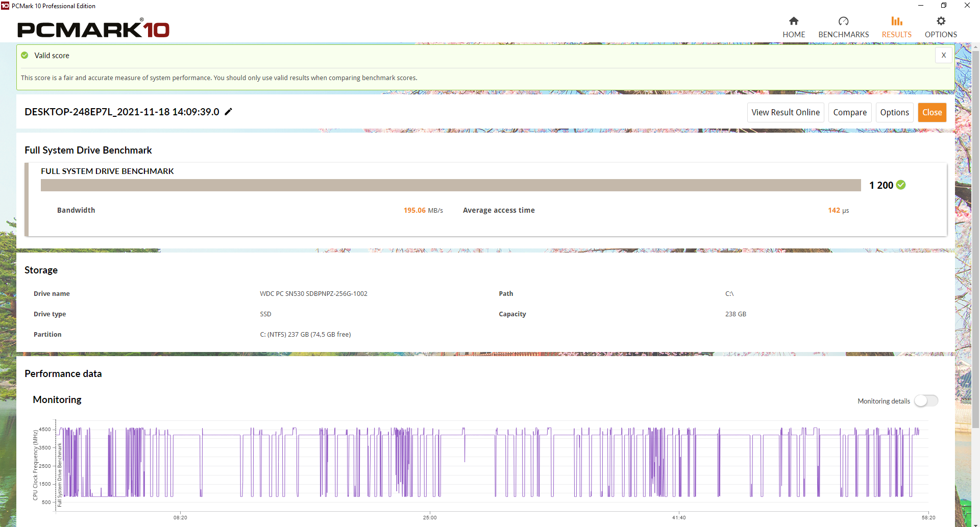980x527 pixels.
Task: Click the partition value C: (NTFS) 237 GB
Action: (x=305, y=334)
